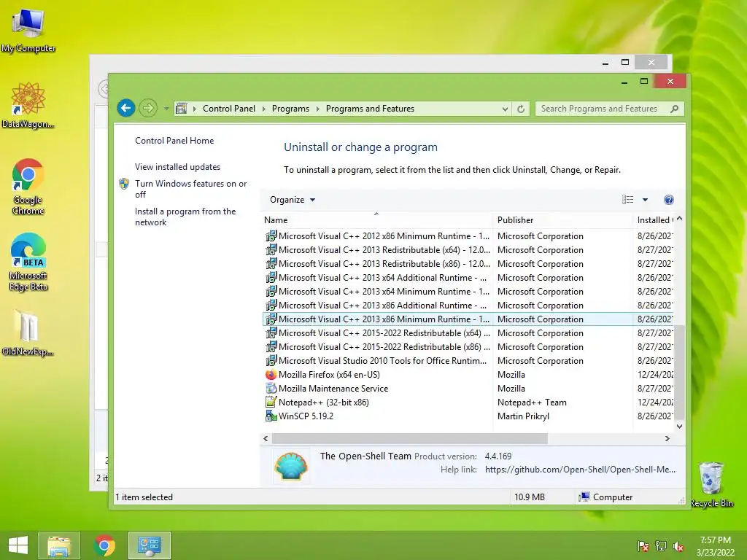The height and width of the screenshot is (560, 747).
Task: Click the muted volume tray icon
Action: (x=678, y=546)
